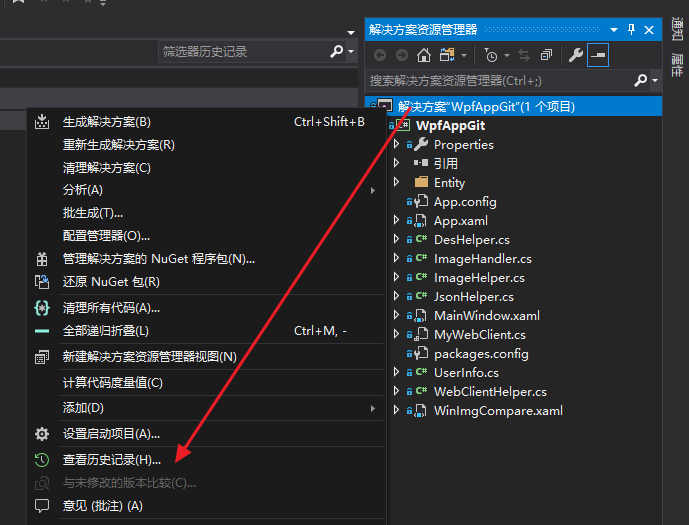689x525 pixels.
Task: Open the 添加(D) submenu
Action: (205, 408)
